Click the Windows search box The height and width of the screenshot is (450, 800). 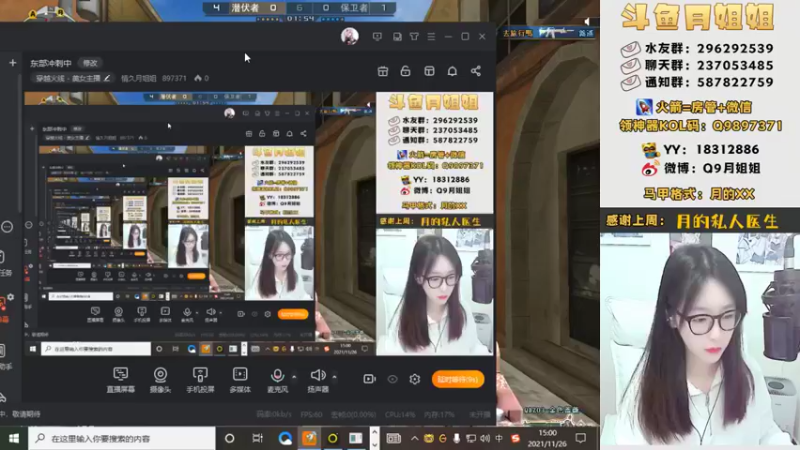tap(122, 438)
